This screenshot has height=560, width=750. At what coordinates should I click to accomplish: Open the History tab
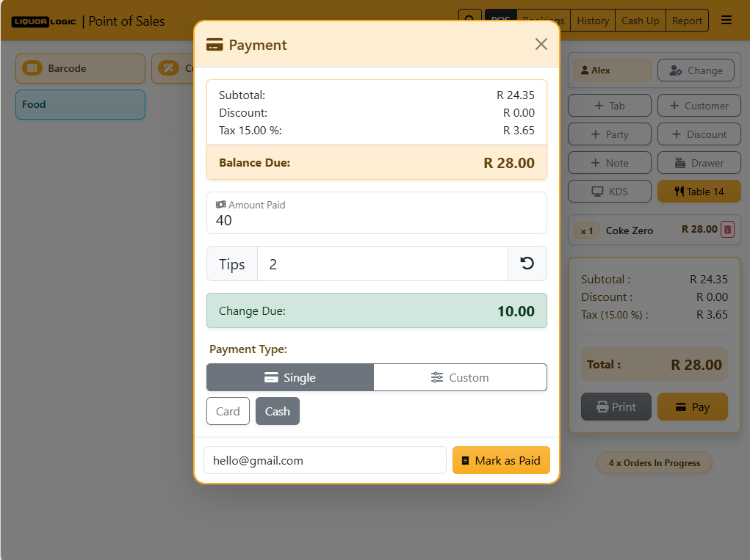coord(593,21)
